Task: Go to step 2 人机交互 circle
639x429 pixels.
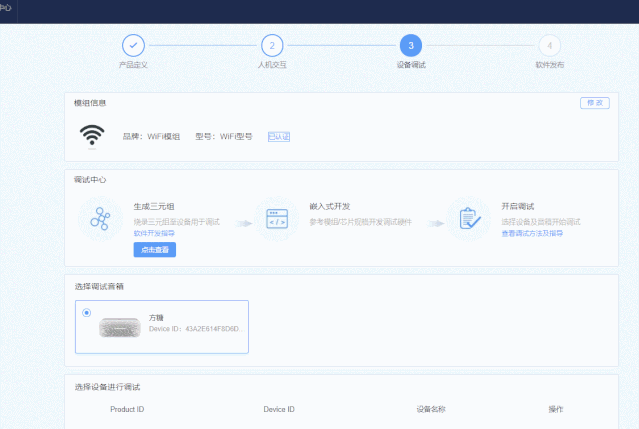Action: (272, 46)
